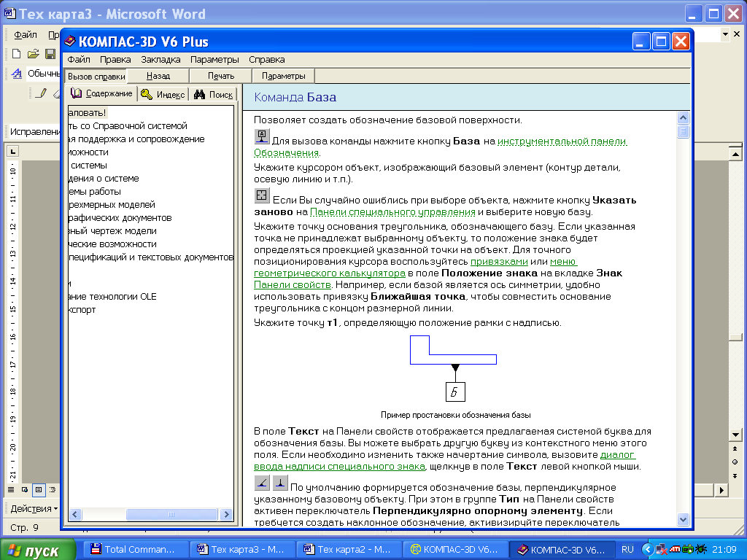
Task: Click the contents pane scroll left arrow
Action: 75,514
